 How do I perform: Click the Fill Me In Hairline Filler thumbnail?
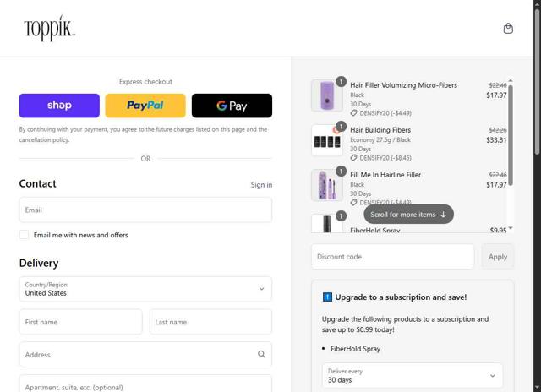tap(327, 185)
